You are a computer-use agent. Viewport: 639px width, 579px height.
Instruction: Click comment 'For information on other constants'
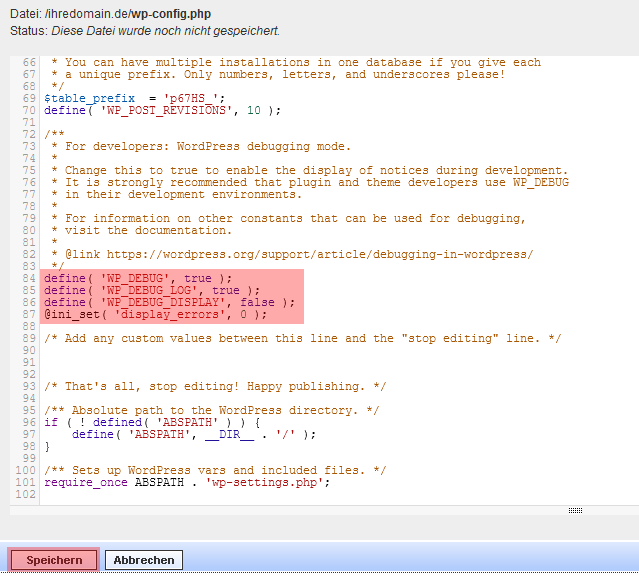[289, 218]
